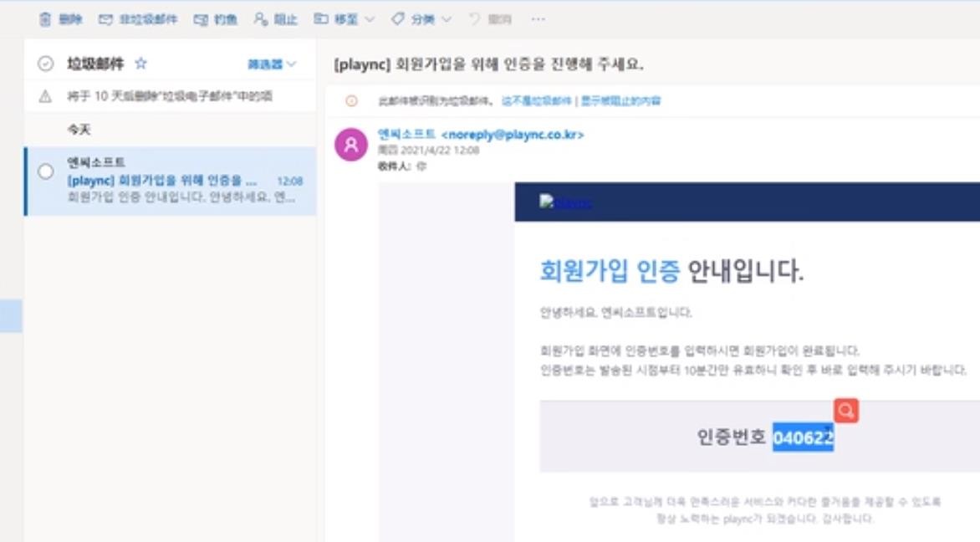Tick the selection circle on the 엔씨소프트 email

point(46,171)
